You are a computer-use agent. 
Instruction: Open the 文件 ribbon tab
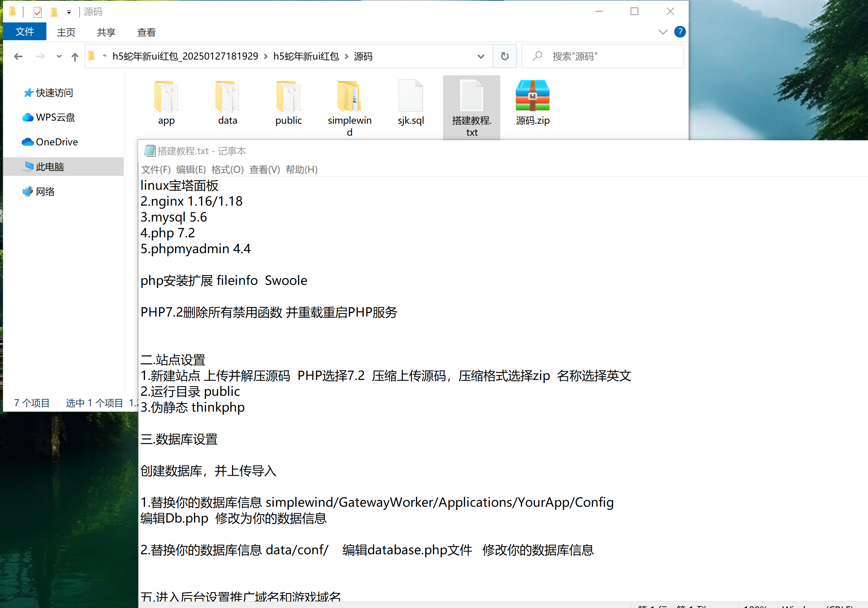25,32
